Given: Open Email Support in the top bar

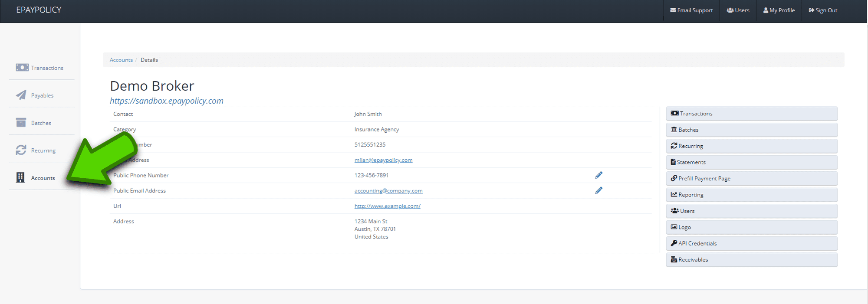Looking at the screenshot, I should [x=691, y=10].
